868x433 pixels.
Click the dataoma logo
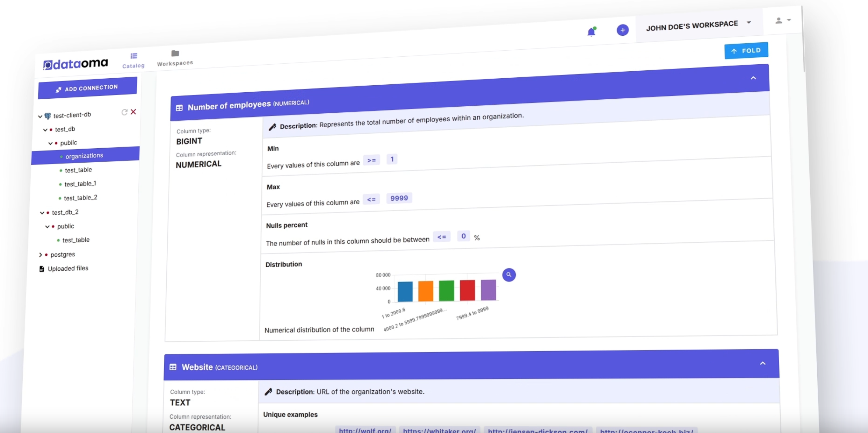tap(75, 64)
